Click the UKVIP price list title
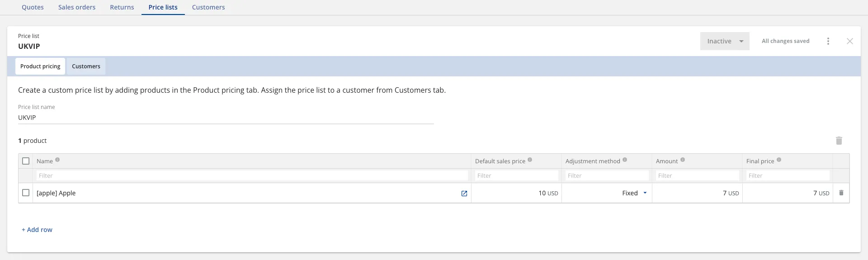 [29, 46]
